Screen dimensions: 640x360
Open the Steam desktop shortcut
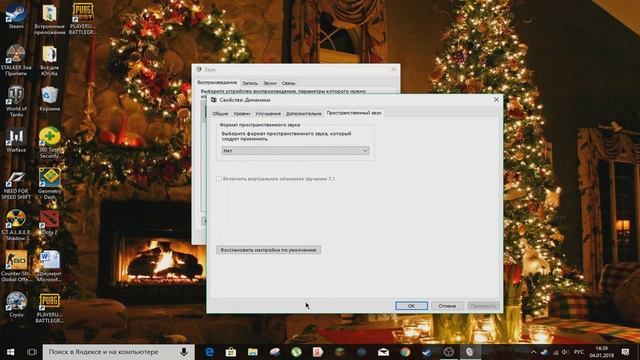pyautogui.click(x=16, y=16)
